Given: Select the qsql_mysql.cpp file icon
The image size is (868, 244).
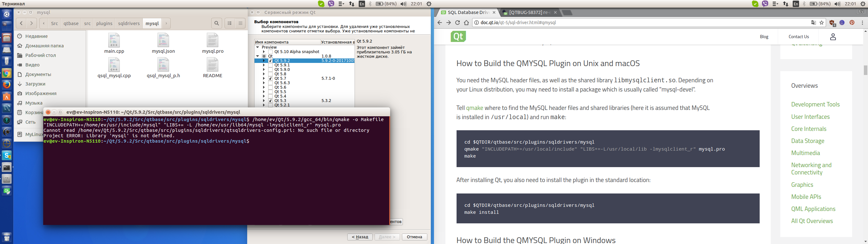Looking at the screenshot, I should coord(114,65).
